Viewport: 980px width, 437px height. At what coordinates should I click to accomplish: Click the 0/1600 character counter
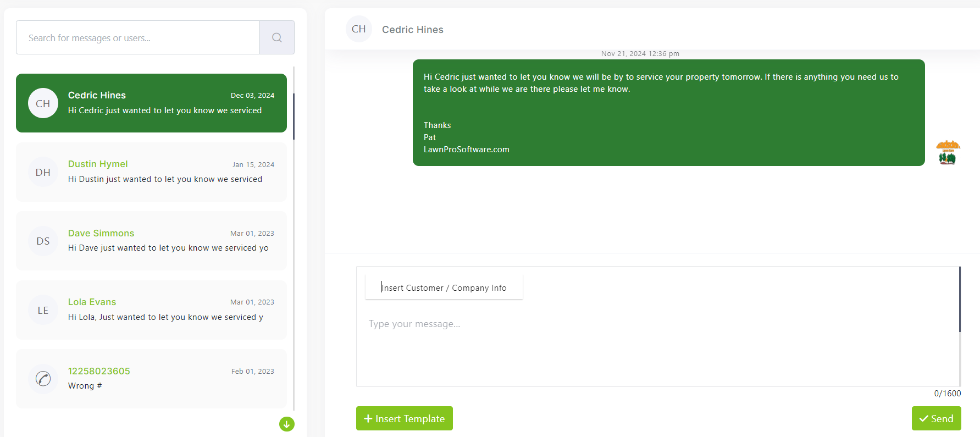click(948, 394)
